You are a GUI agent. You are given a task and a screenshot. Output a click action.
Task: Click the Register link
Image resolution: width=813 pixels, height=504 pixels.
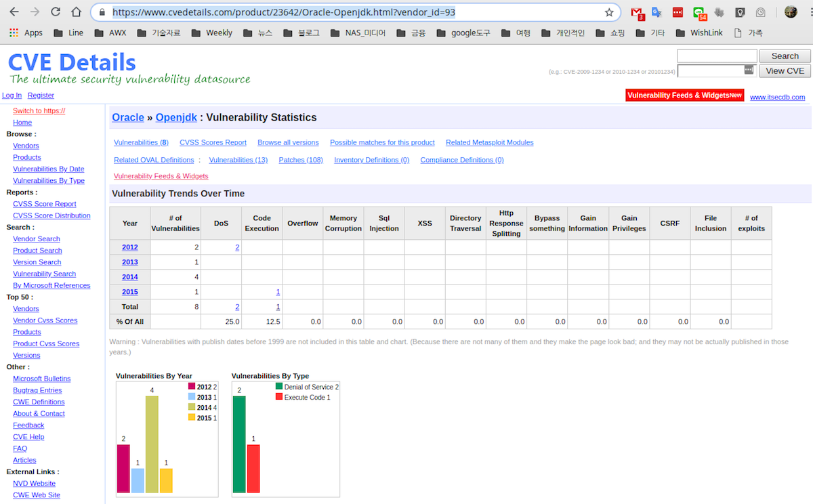click(x=41, y=96)
